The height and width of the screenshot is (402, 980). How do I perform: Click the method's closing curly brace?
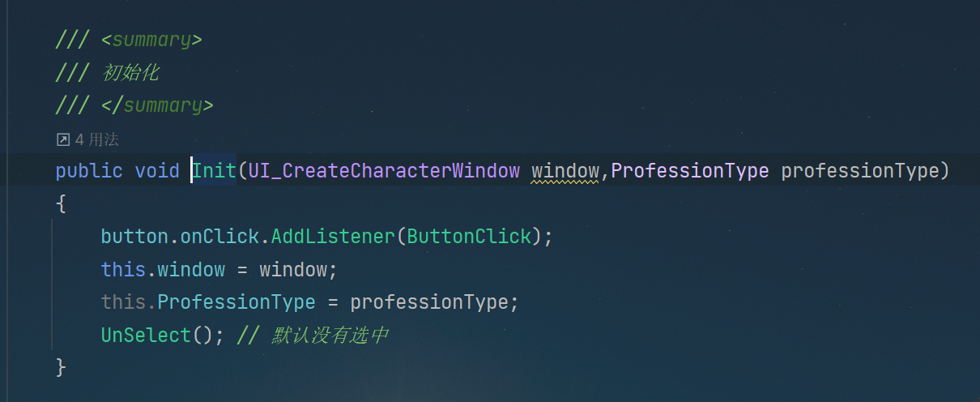tap(61, 367)
